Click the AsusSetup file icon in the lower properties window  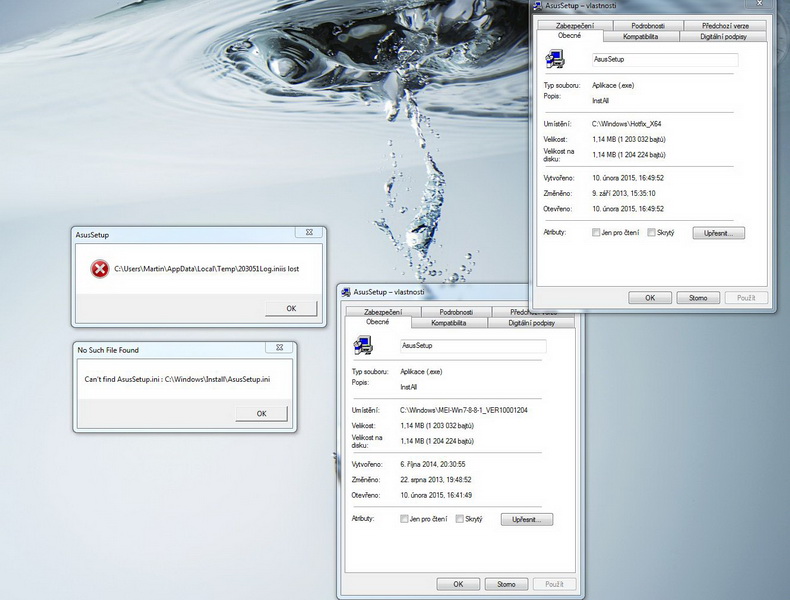tap(363, 346)
